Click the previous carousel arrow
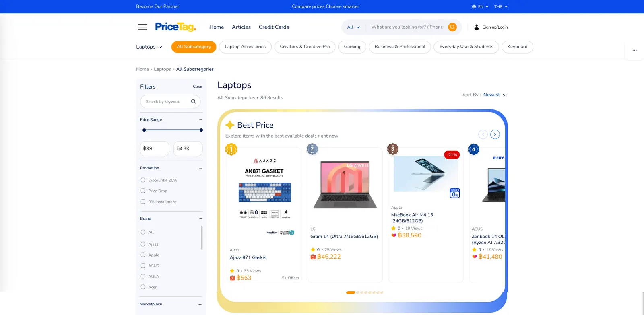The height and width of the screenshot is (315, 644). 483,134
